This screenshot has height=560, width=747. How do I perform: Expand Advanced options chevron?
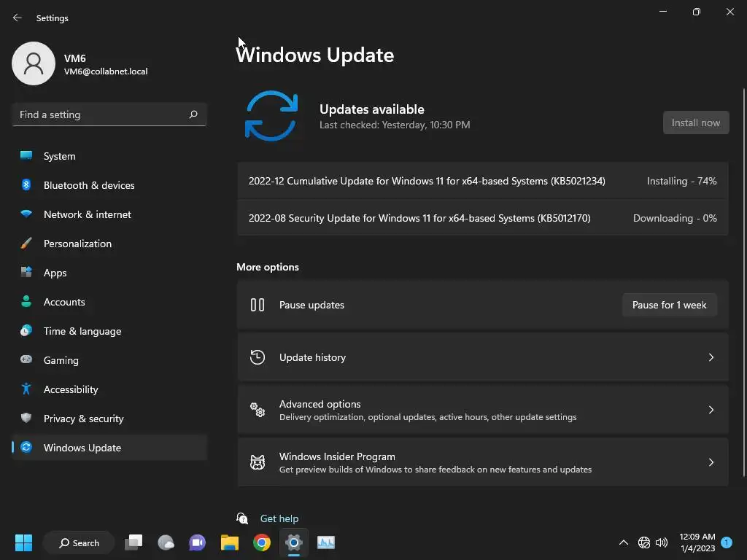tap(711, 410)
